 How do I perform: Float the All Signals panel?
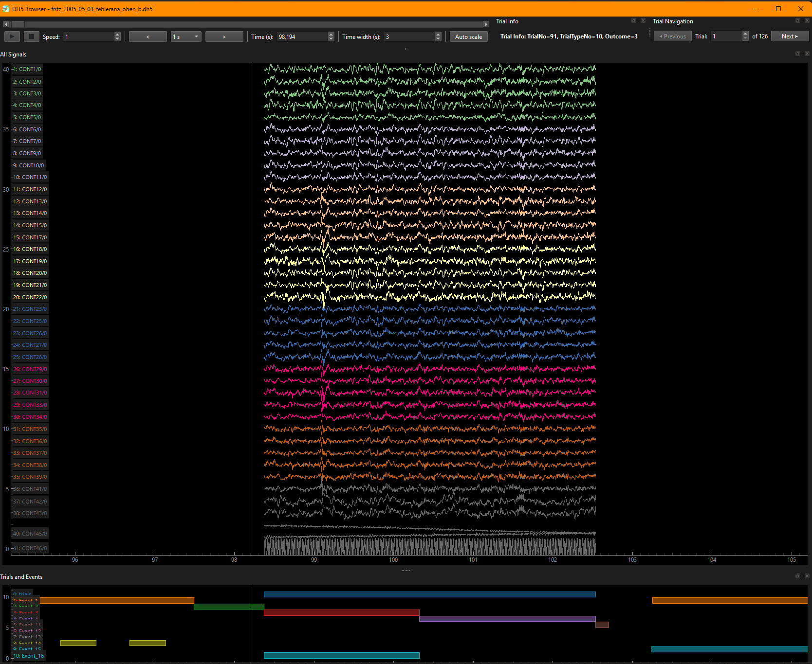(x=798, y=54)
